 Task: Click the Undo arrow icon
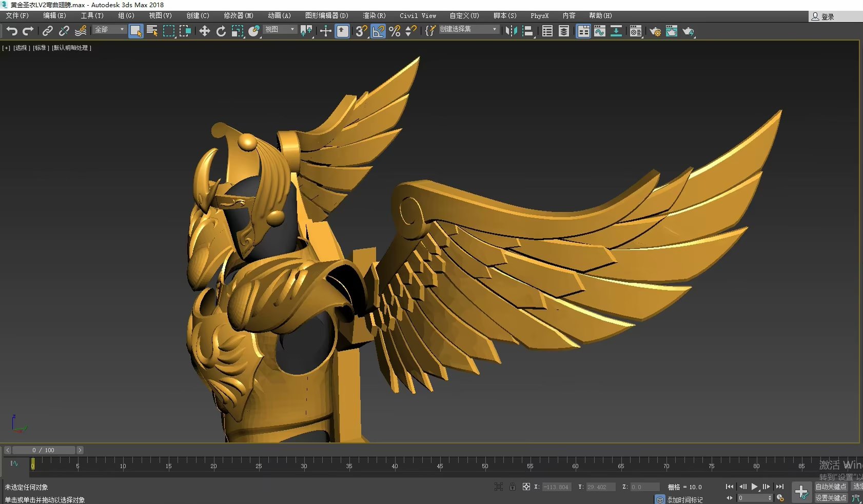coord(11,31)
